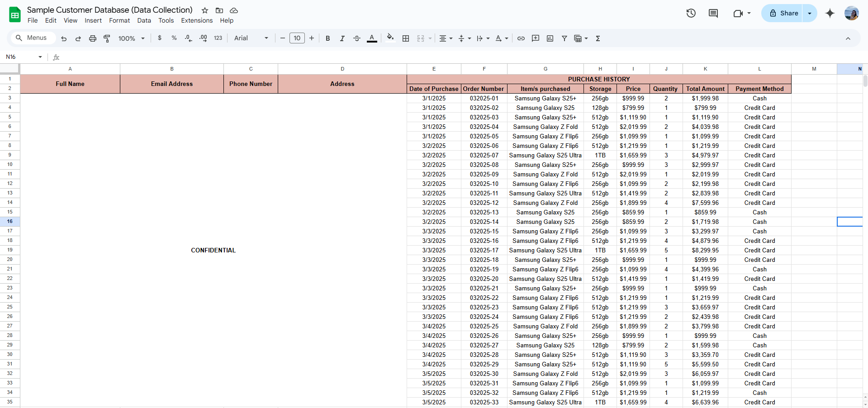
Task: Open the Borders tool
Action: click(x=406, y=38)
